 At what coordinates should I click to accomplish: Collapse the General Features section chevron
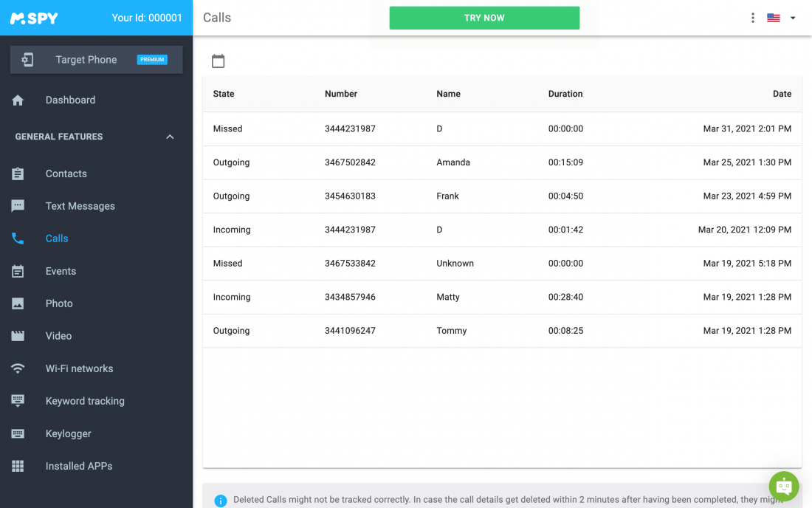[170, 137]
